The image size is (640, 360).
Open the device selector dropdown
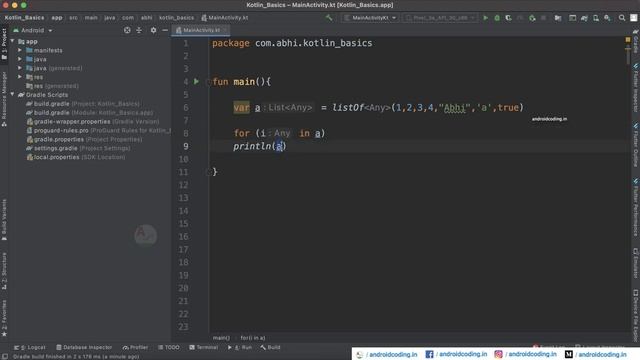coord(439,18)
